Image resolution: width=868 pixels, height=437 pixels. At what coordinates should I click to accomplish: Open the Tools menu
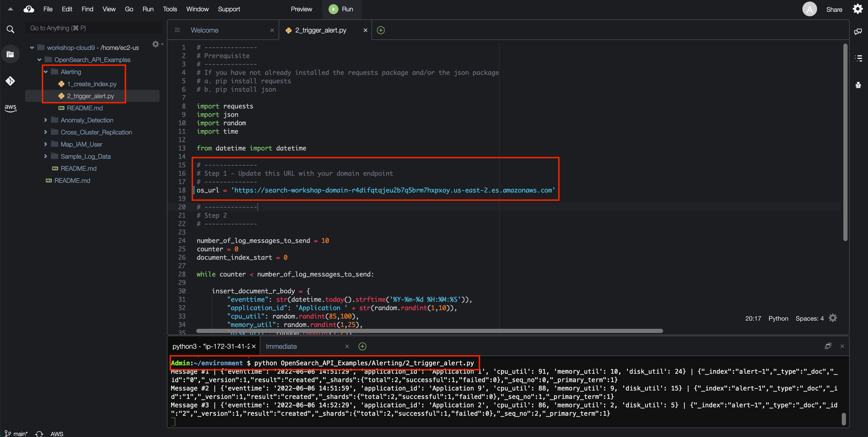click(170, 9)
